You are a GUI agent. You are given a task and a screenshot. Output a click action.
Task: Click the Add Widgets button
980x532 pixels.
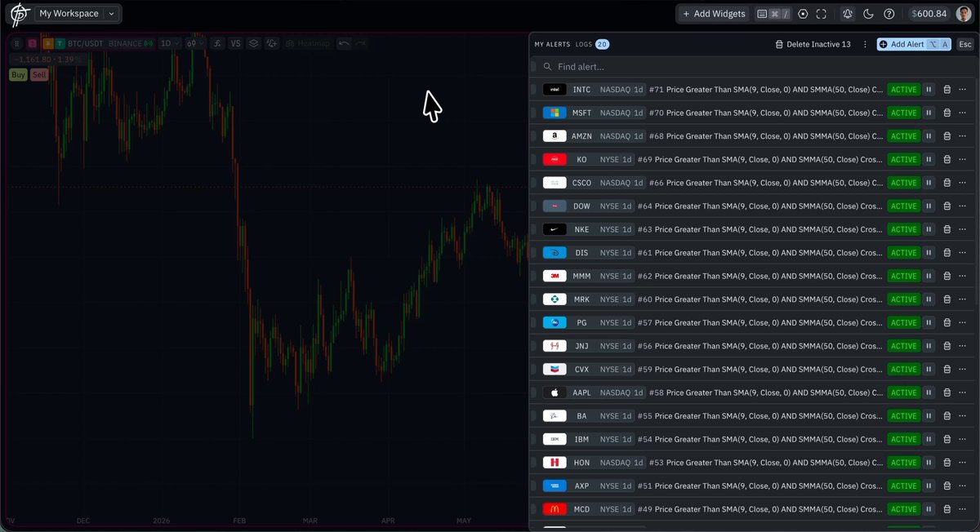pos(713,14)
